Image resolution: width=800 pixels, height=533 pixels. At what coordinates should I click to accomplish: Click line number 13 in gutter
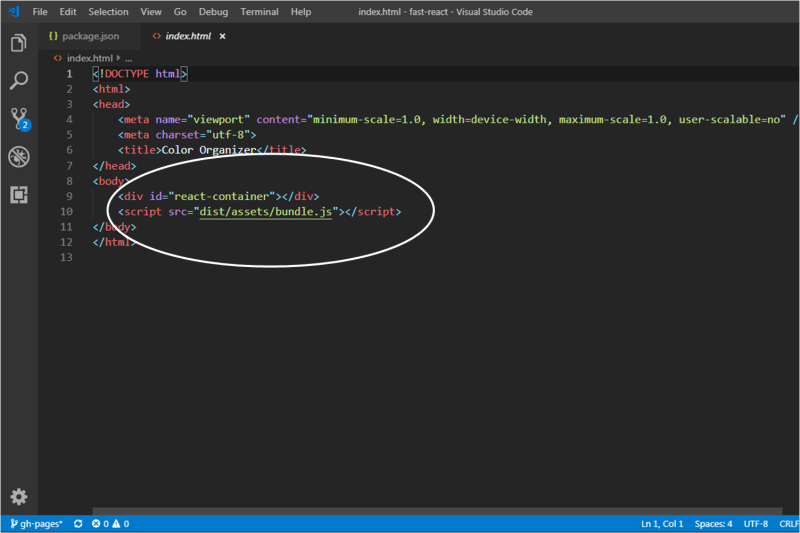(x=66, y=257)
